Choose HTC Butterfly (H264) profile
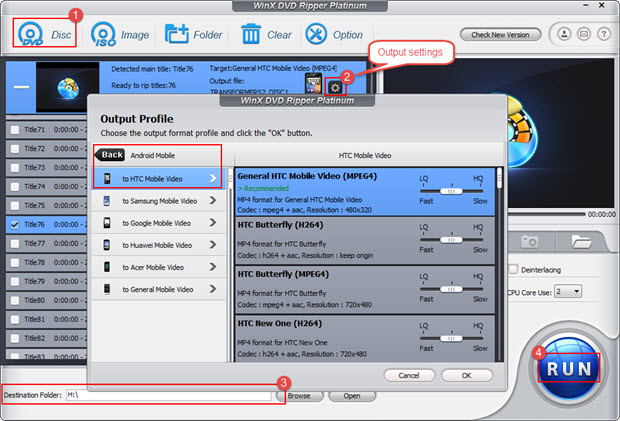The height and width of the screenshot is (421, 620). [365, 241]
